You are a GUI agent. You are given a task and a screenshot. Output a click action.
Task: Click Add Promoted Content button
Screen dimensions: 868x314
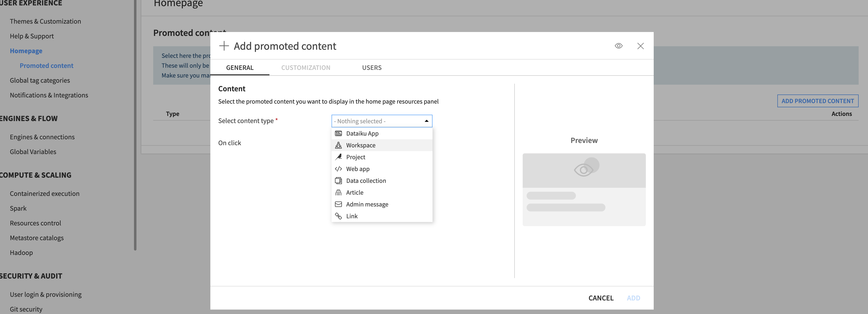818,101
